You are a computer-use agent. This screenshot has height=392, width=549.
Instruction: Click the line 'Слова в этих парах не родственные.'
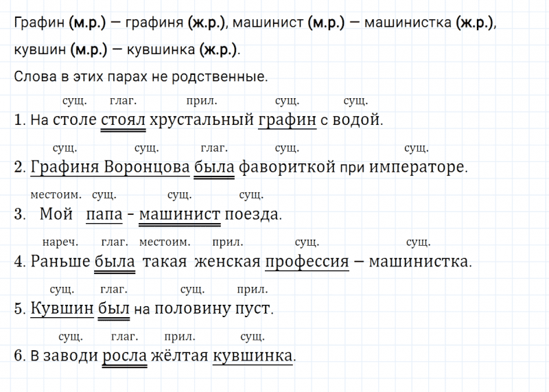click(x=141, y=76)
